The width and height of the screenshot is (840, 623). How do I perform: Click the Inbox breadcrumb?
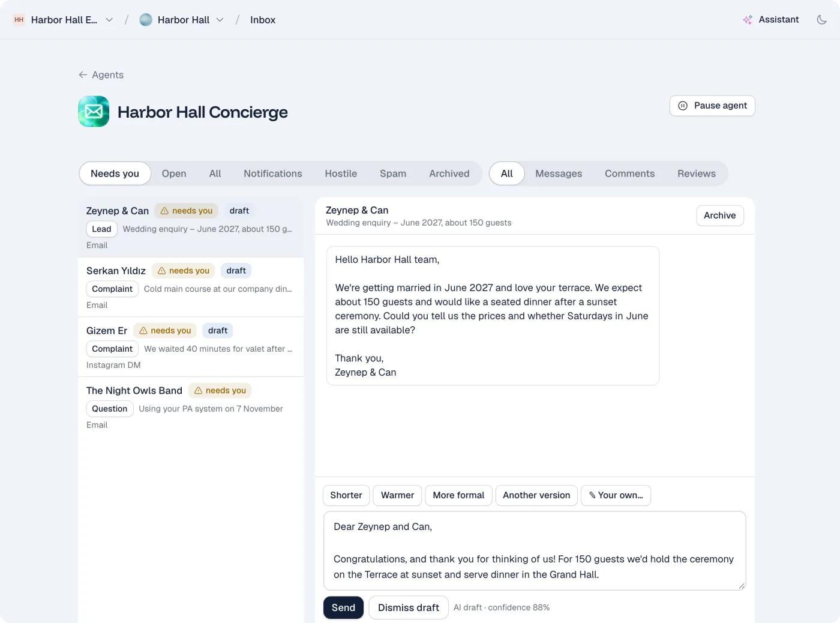coord(263,20)
